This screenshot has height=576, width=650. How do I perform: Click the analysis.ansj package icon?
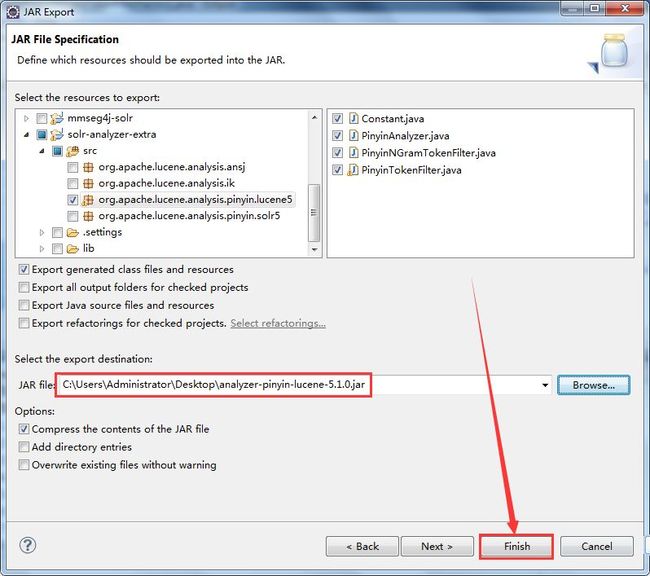[x=88, y=167]
